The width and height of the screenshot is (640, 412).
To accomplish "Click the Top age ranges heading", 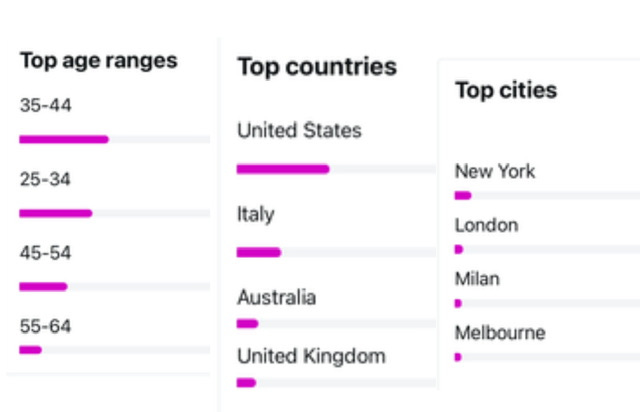I will [x=98, y=61].
